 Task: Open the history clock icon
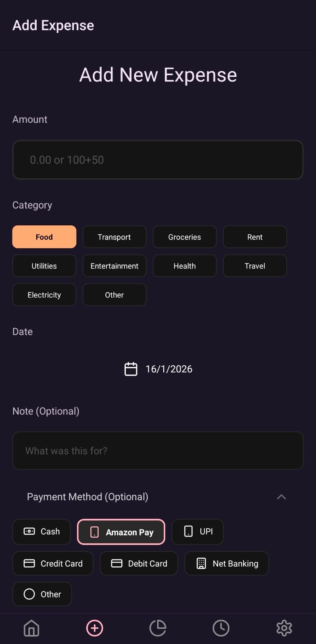pyautogui.click(x=221, y=628)
